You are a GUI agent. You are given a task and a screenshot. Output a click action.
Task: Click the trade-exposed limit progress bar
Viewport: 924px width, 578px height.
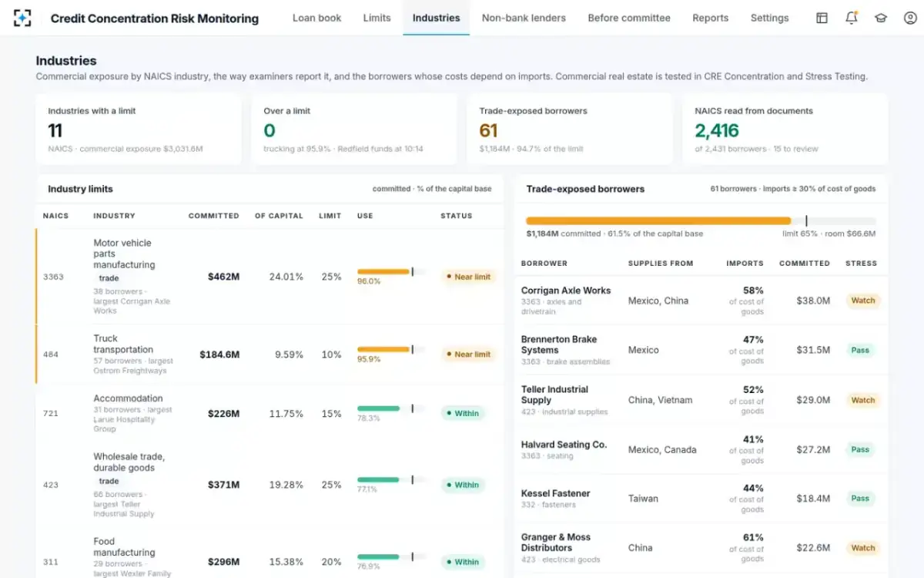pyautogui.click(x=701, y=220)
